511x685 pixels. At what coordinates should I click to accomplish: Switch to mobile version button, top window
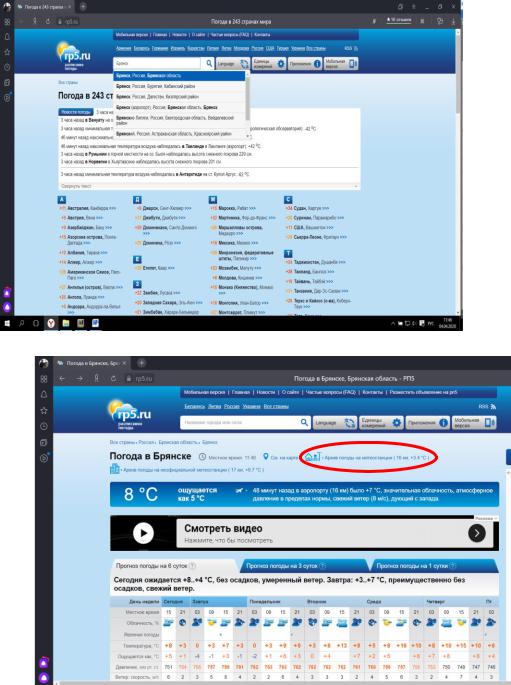click(341, 64)
